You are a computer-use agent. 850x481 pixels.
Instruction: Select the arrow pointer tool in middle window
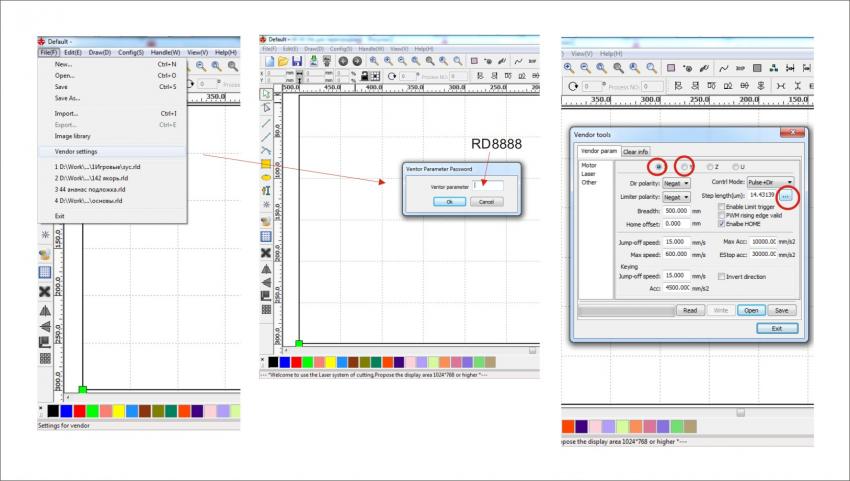266,94
